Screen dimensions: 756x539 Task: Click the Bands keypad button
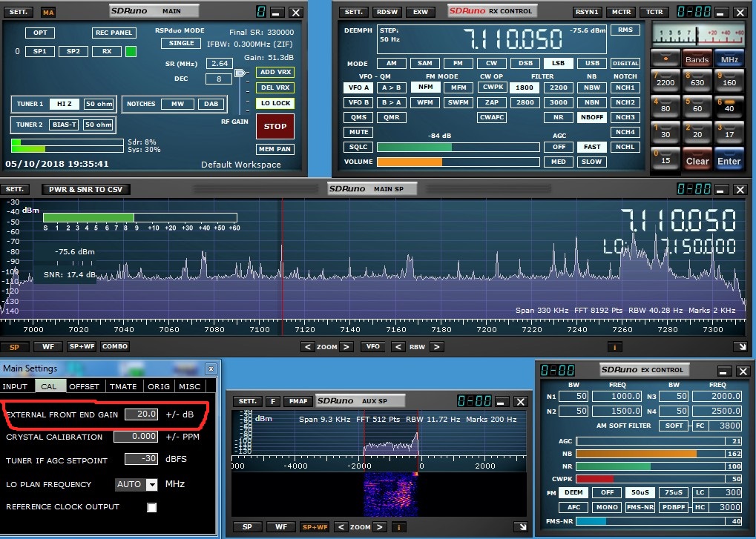[x=697, y=59]
